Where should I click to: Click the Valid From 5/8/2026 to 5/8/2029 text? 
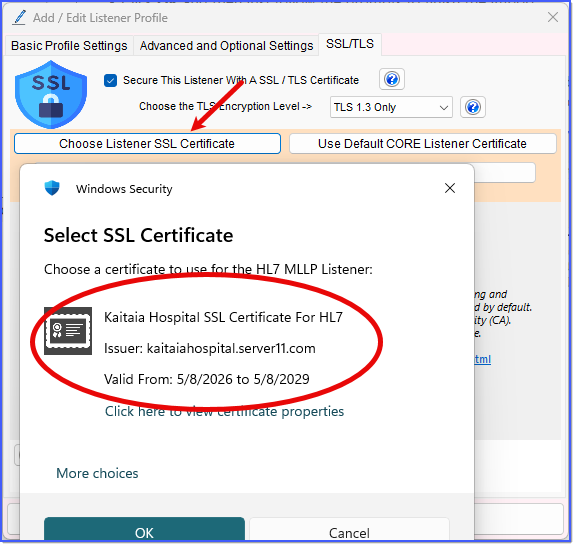tap(206, 379)
